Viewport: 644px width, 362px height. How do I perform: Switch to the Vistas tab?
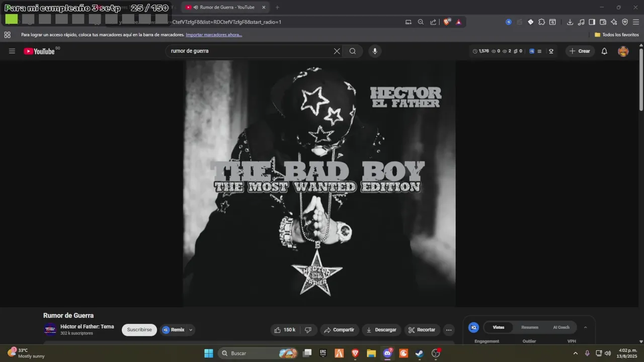point(498,327)
